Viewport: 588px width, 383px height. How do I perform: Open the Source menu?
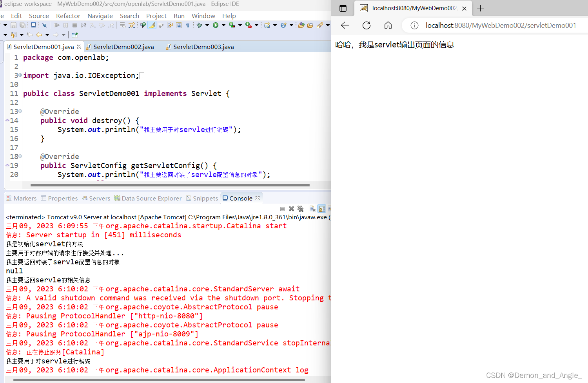point(39,16)
